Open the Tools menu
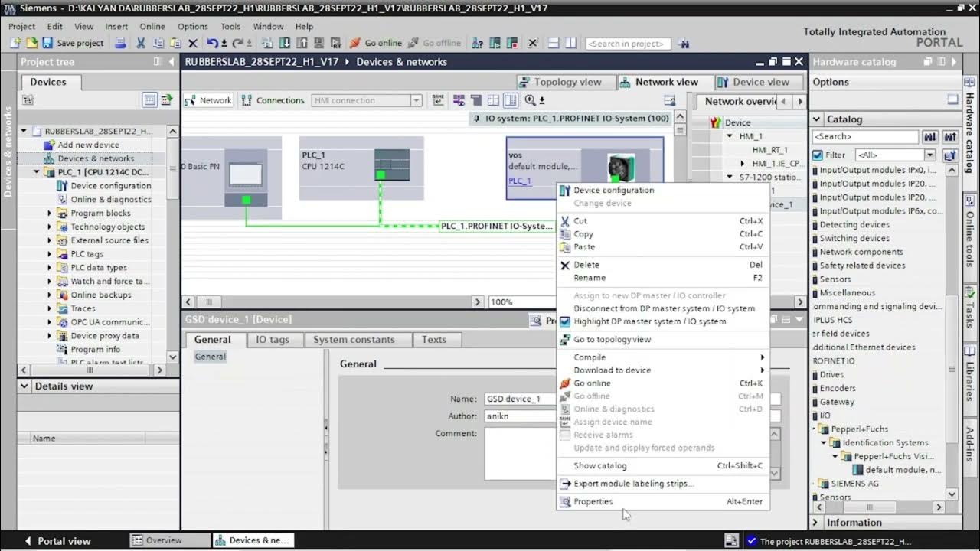Viewport: 980px width, 551px height. [230, 26]
